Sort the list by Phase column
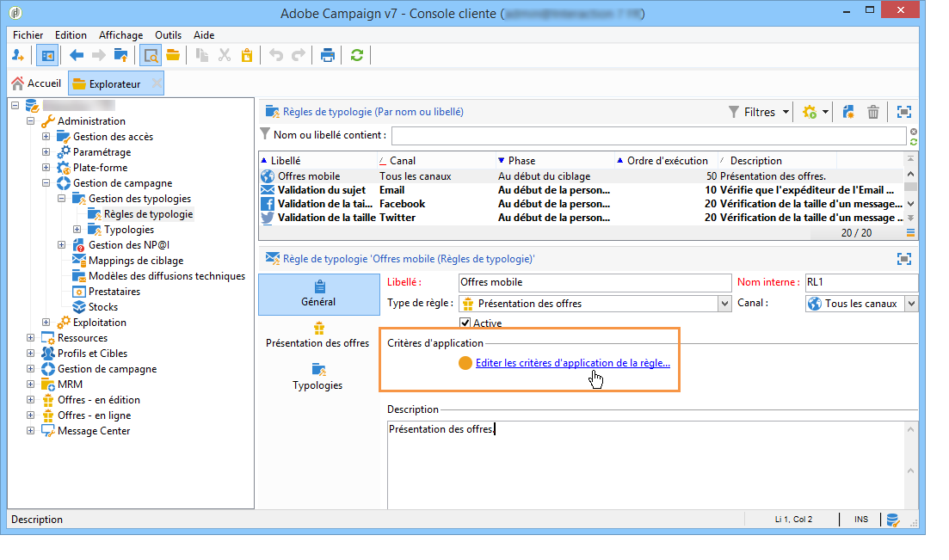 point(555,161)
